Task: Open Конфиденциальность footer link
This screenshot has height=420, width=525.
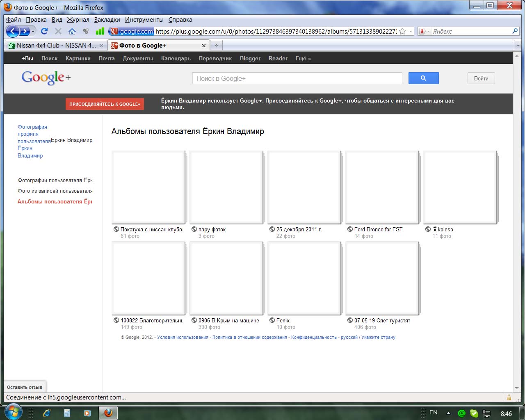Action: click(x=314, y=337)
